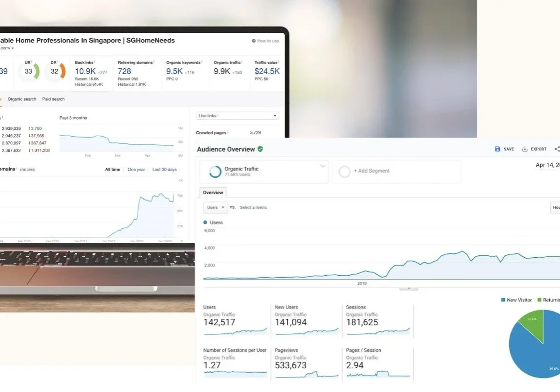Screen dimensions: 560x392
Task: Expand the Organic Traffic segment chevron
Action: point(323,166)
